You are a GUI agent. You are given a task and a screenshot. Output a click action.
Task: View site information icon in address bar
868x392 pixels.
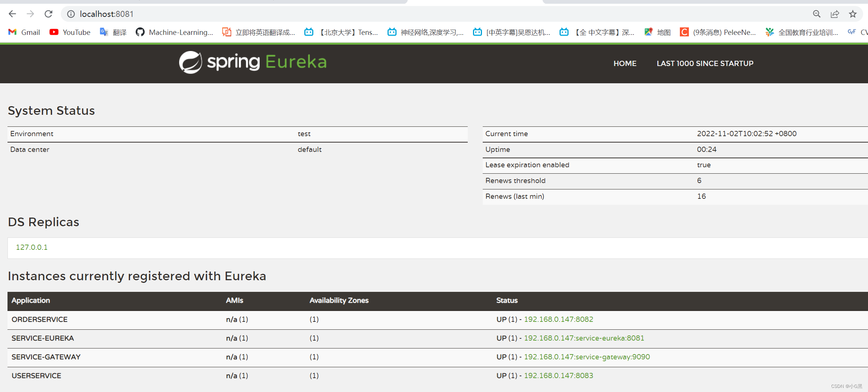click(x=71, y=14)
